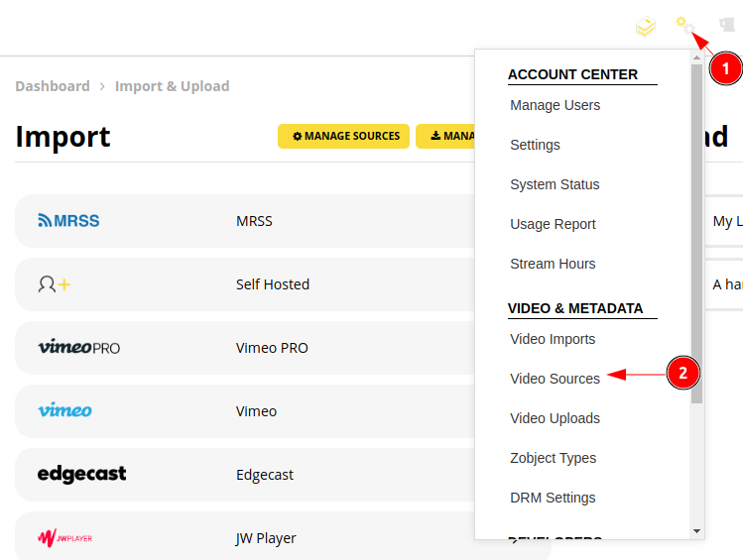Open Video Uploads menu entry
This screenshot has width=743, height=560.
click(555, 418)
